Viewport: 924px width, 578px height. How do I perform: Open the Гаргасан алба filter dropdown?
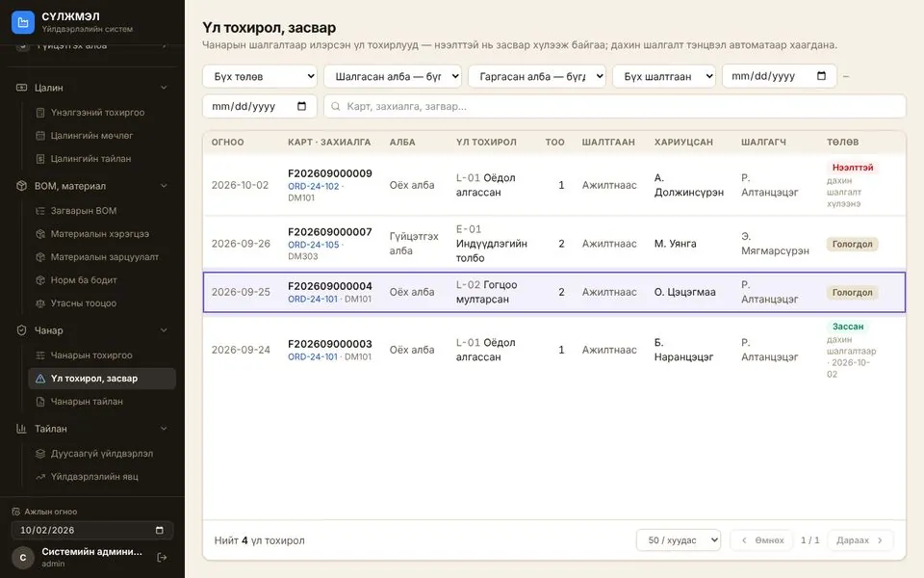pyautogui.click(x=537, y=76)
